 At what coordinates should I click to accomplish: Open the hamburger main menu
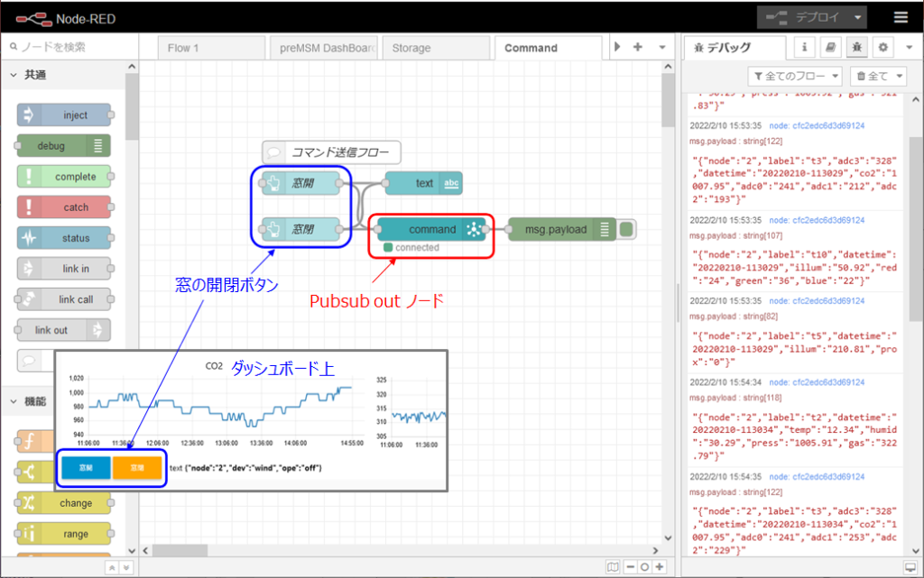tap(901, 17)
